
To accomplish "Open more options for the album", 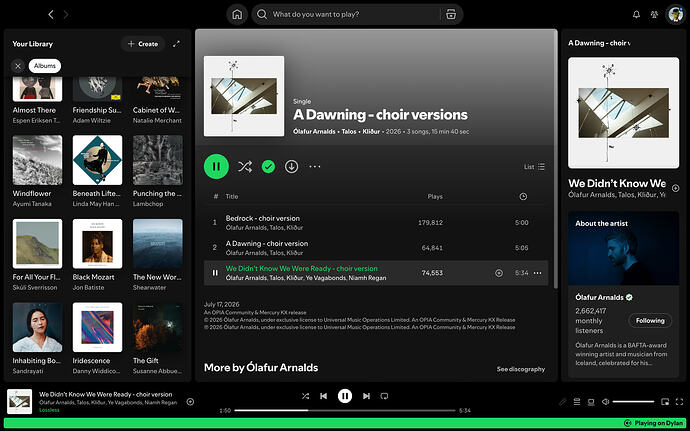I will 315,166.
